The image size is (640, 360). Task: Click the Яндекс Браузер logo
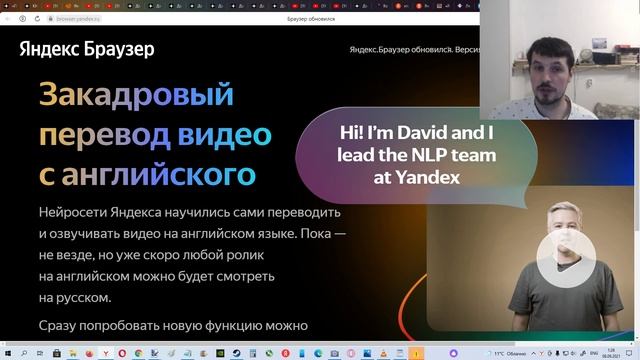87,49
